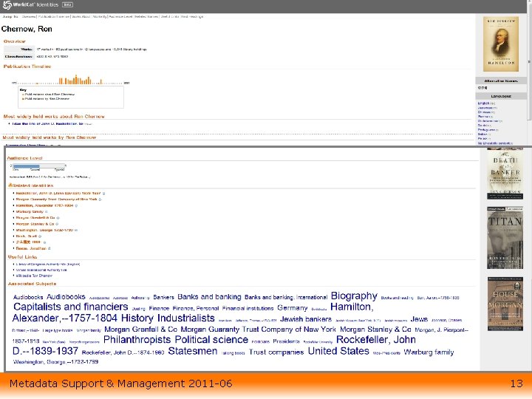Click the Related Identities section icon
The width and height of the screenshot is (532, 399).
(10, 185)
